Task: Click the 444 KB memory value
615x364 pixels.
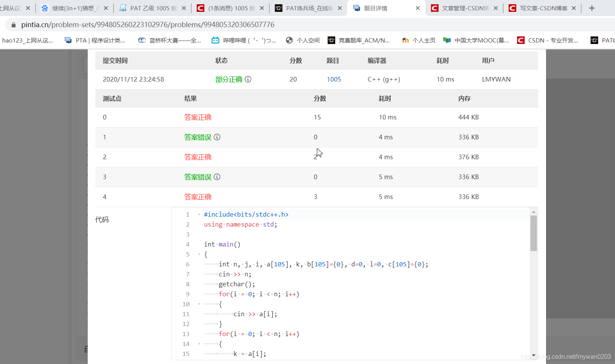Action: click(468, 117)
